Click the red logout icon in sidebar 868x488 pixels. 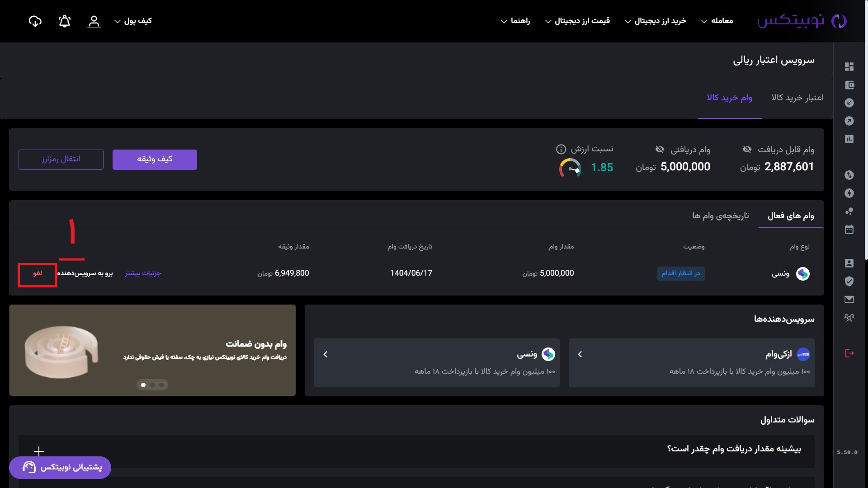pyautogui.click(x=849, y=353)
